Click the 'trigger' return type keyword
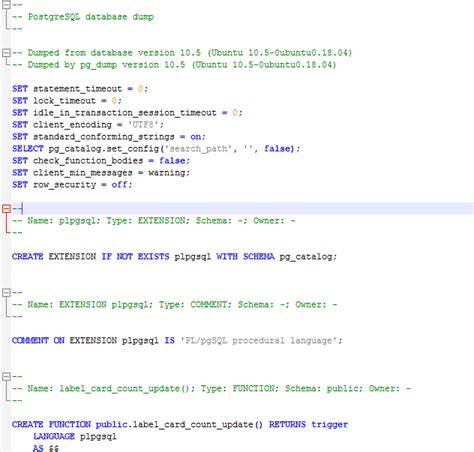The image size is (474, 452). 330,425
